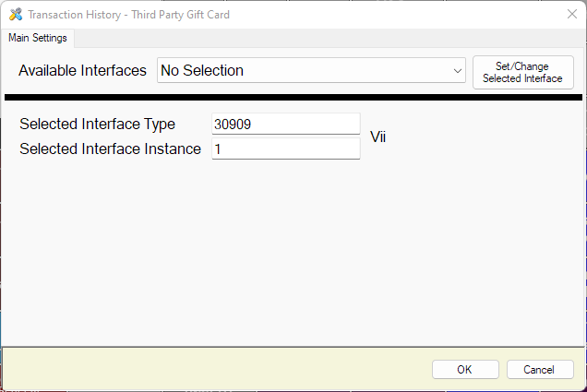
Task: Click the Selected Interface Instance label
Action: coord(110,148)
